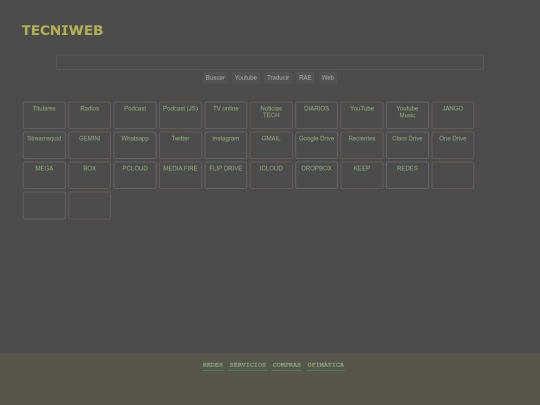Open the Google Drive tile
This screenshot has width=540, height=405.
point(316,145)
